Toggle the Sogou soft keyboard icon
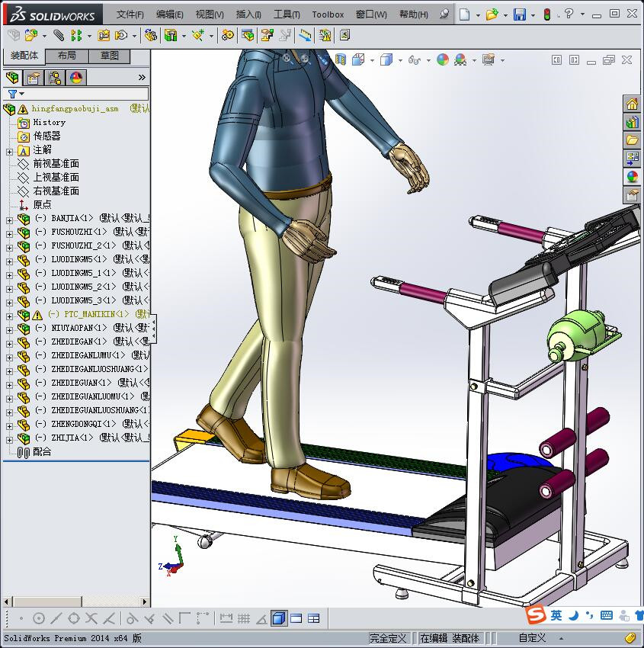Viewport: 644px width, 648px height. [607, 615]
